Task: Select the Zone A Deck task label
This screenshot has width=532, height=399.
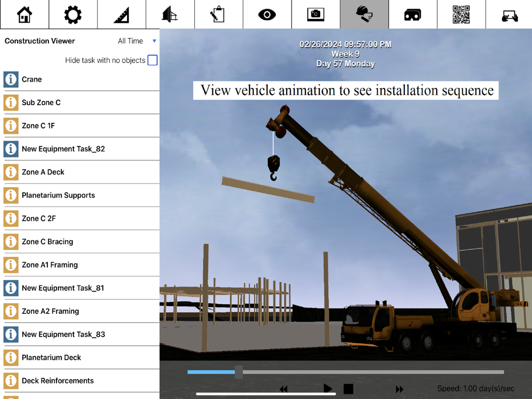Action: tap(43, 172)
